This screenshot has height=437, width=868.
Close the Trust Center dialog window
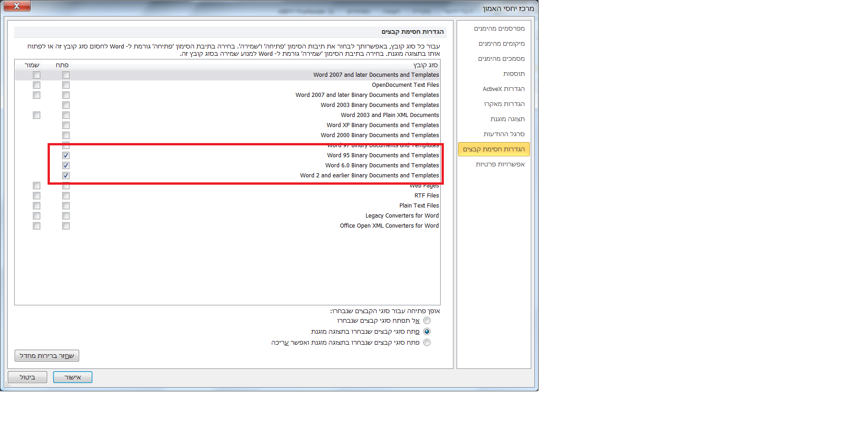click(x=16, y=6)
